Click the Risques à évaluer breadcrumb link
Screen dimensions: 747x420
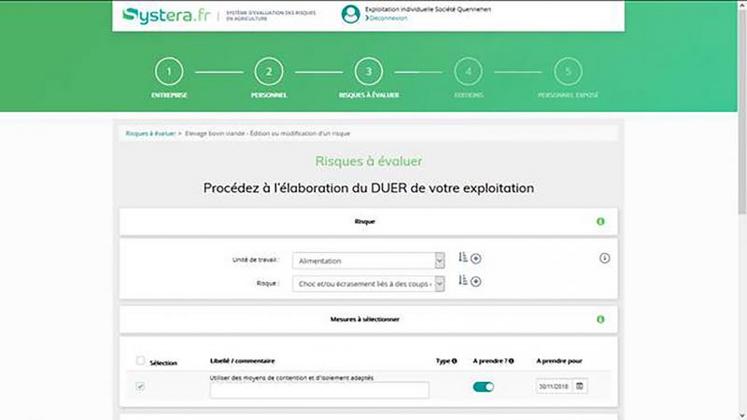(x=149, y=133)
